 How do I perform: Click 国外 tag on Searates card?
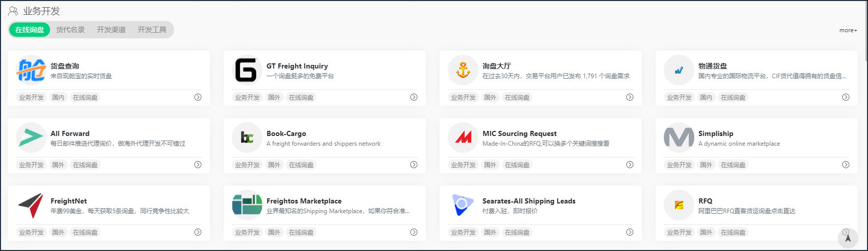[x=490, y=232]
